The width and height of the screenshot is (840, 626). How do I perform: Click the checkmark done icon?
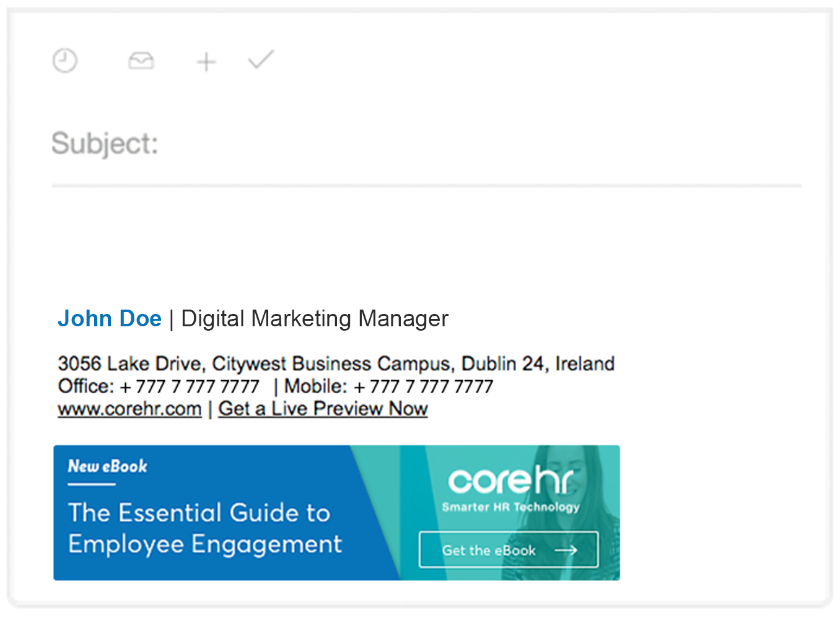click(261, 59)
